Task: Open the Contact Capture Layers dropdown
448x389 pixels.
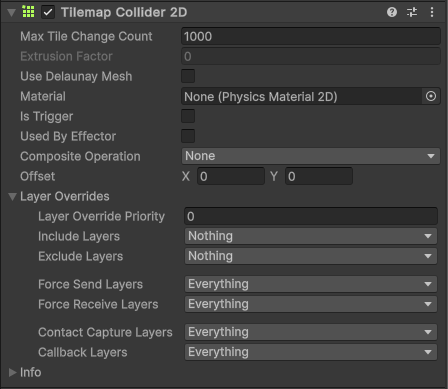Action: click(x=311, y=332)
